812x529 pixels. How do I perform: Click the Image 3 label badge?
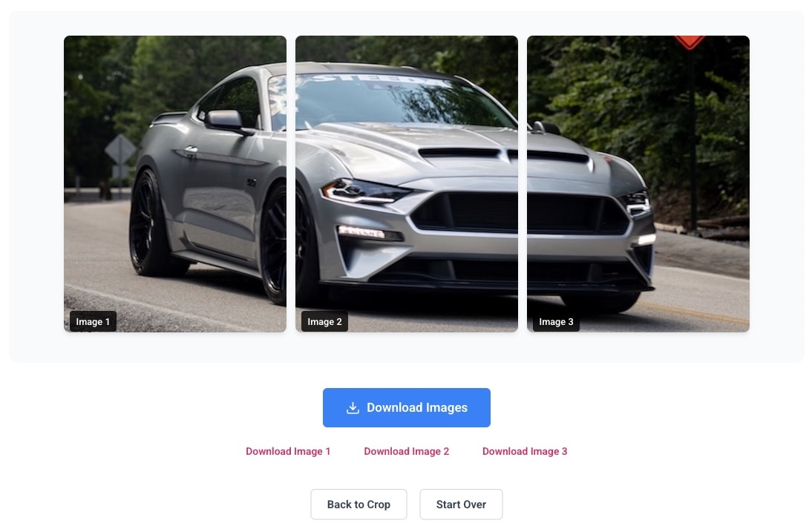click(556, 321)
